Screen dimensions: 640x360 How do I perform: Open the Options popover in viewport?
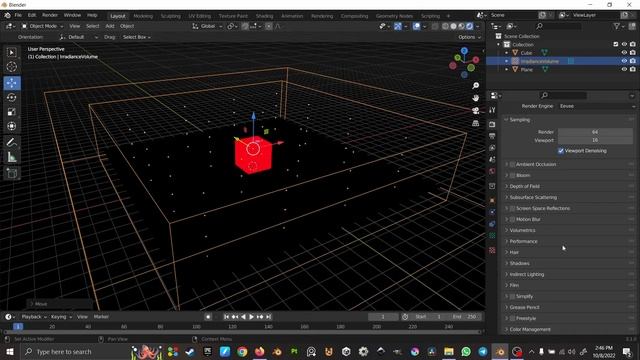469,37
